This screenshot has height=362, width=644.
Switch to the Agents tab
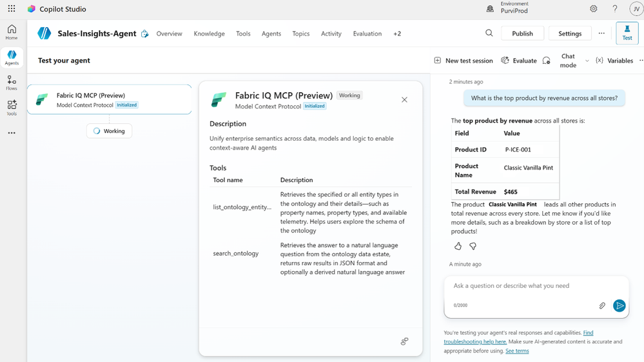(271, 34)
